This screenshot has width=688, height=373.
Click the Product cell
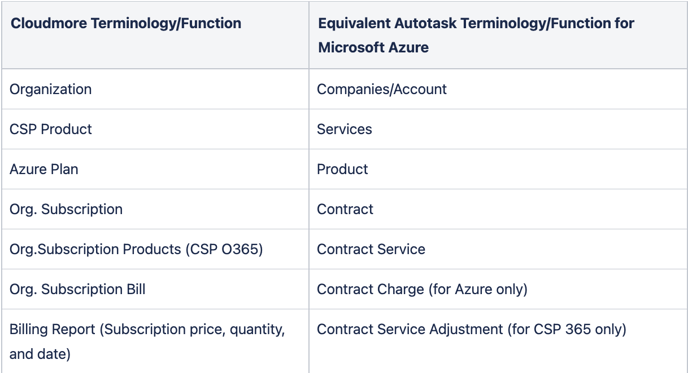pos(498,169)
